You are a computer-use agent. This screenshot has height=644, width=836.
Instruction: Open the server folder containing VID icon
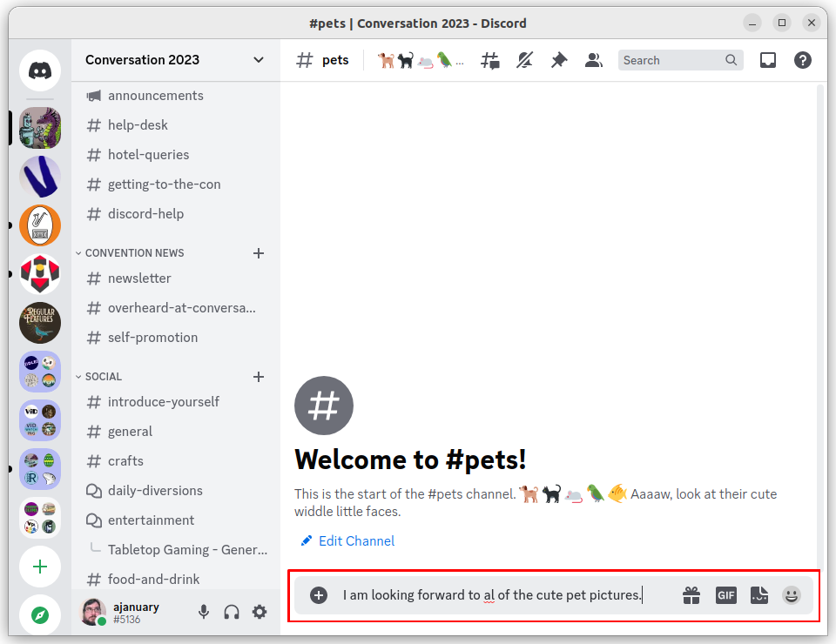pyautogui.click(x=40, y=420)
